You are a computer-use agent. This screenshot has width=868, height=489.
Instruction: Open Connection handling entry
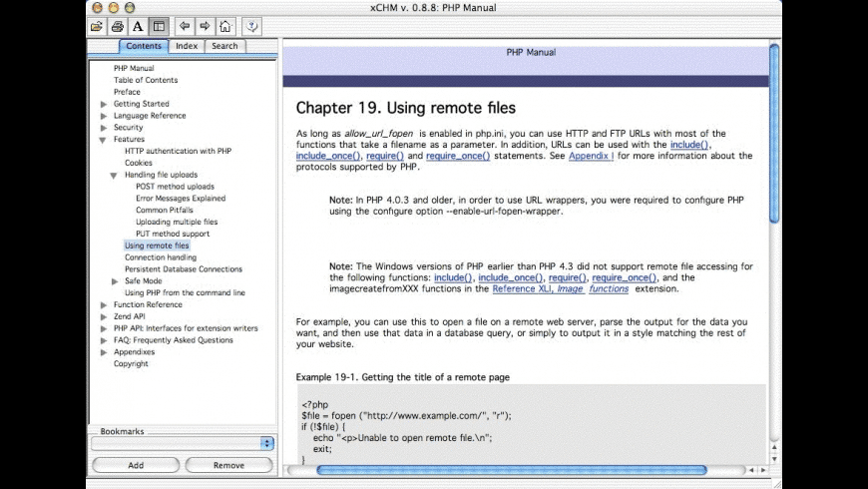161,257
